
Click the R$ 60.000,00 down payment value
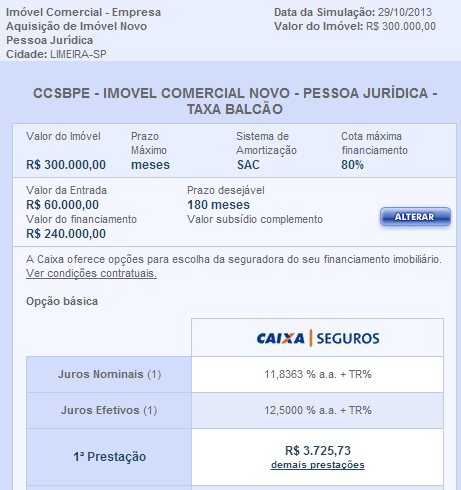pos(62,205)
